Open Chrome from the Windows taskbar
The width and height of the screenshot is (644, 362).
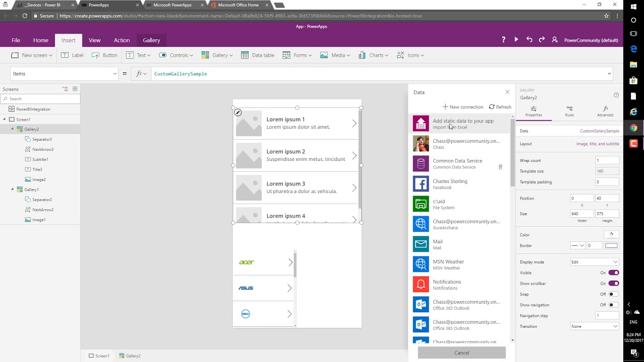pyautogui.click(x=633, y=128)
